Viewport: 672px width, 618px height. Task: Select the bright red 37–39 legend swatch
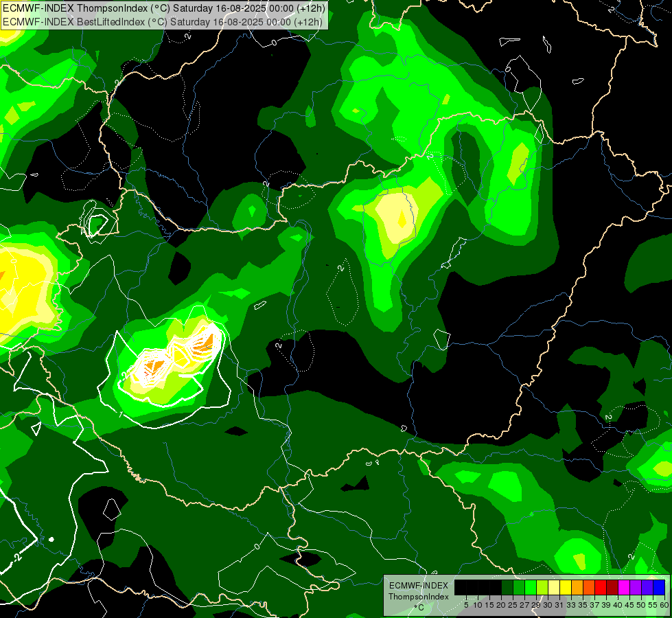[x=601, y=587]
